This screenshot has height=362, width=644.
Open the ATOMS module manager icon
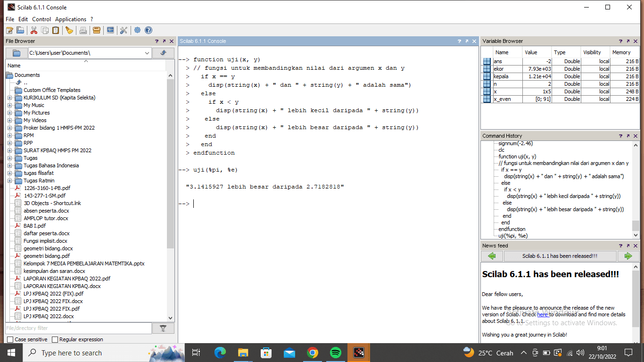click(x=97, y=30)
